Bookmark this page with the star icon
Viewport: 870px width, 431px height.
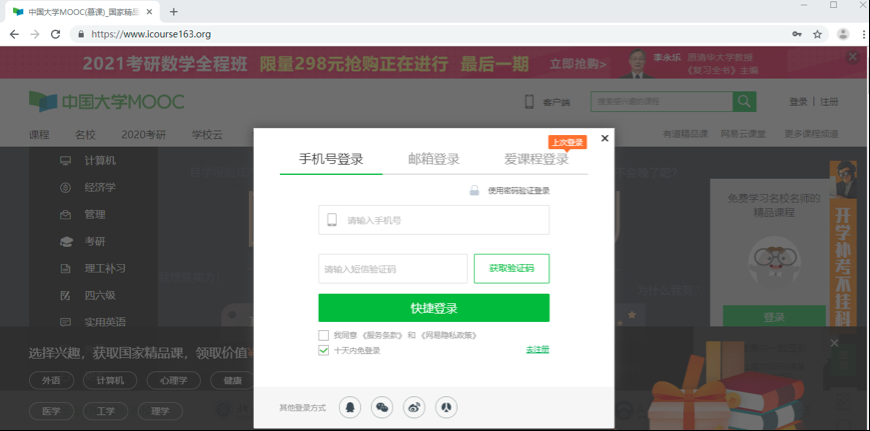pyautogui.click(x=817, y=33)
